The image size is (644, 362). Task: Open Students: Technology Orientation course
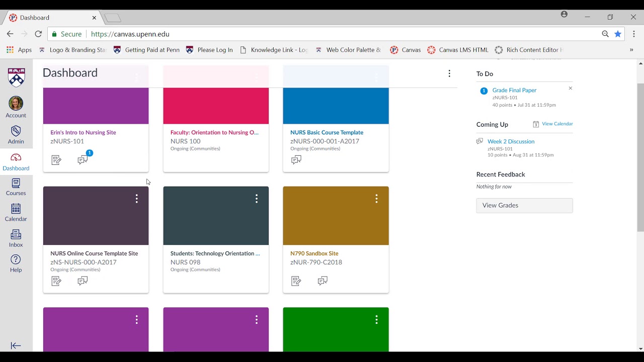tap(215, 253)
